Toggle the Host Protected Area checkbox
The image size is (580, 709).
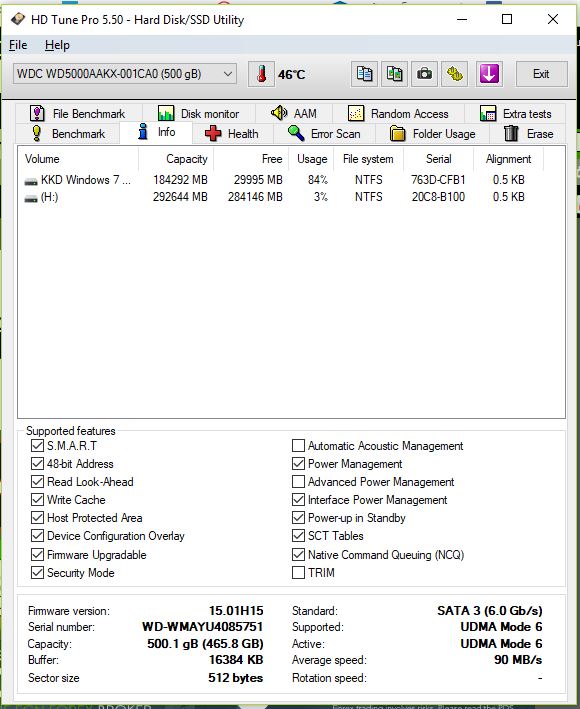[x=37, y=518]
